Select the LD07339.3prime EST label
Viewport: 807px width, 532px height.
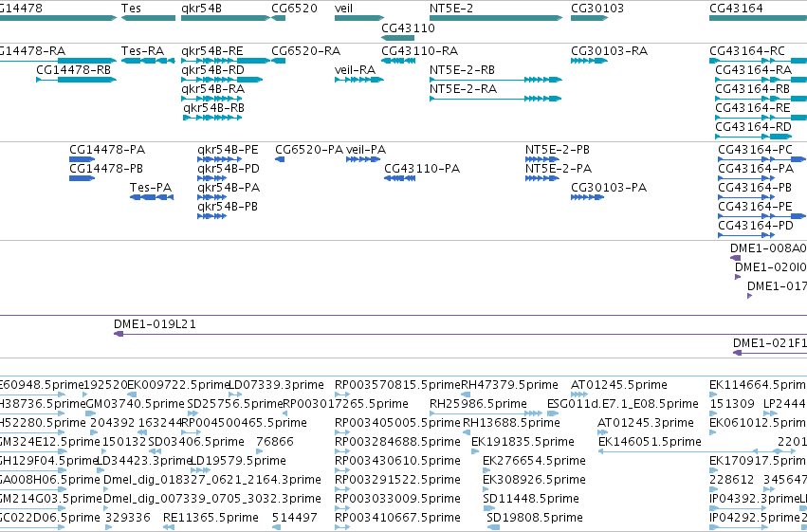tap(276, 385)
